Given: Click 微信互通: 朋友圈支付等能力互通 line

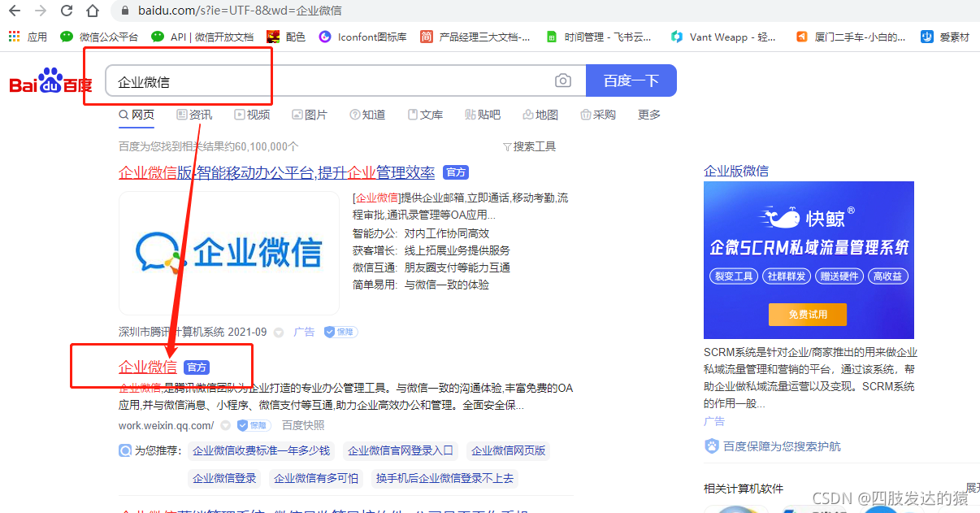Looking at the screenshot, I should click(431, 267).
